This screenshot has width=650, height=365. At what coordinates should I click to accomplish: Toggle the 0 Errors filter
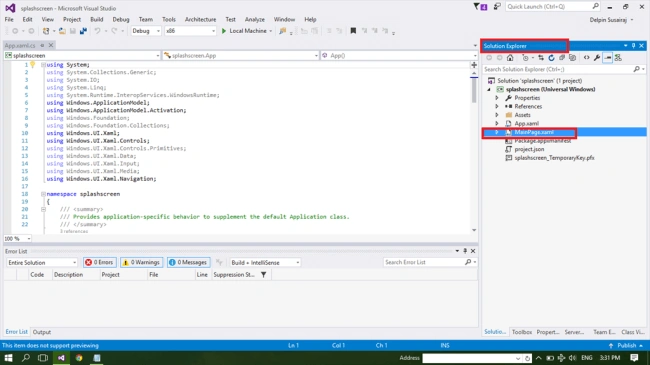point(100,263)
